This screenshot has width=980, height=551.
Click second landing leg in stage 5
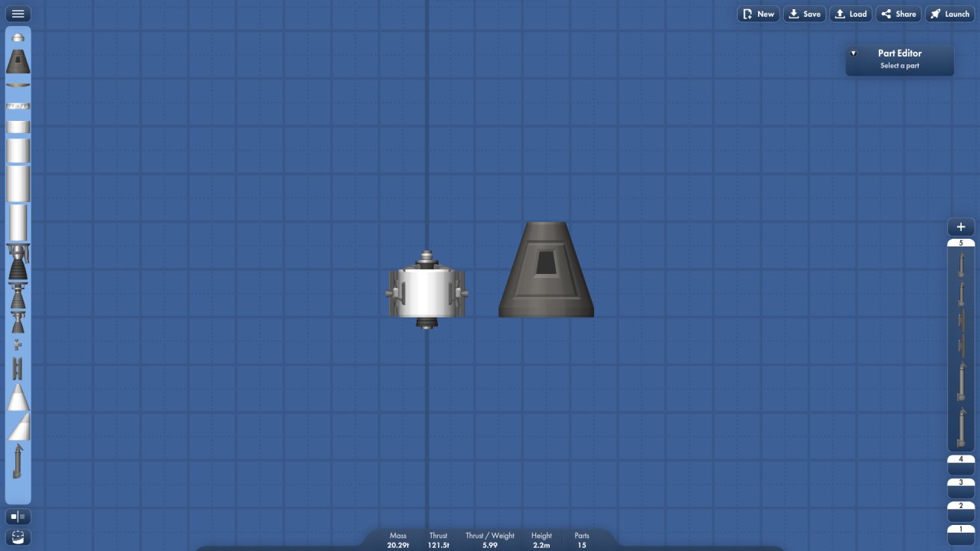point(961,294)
